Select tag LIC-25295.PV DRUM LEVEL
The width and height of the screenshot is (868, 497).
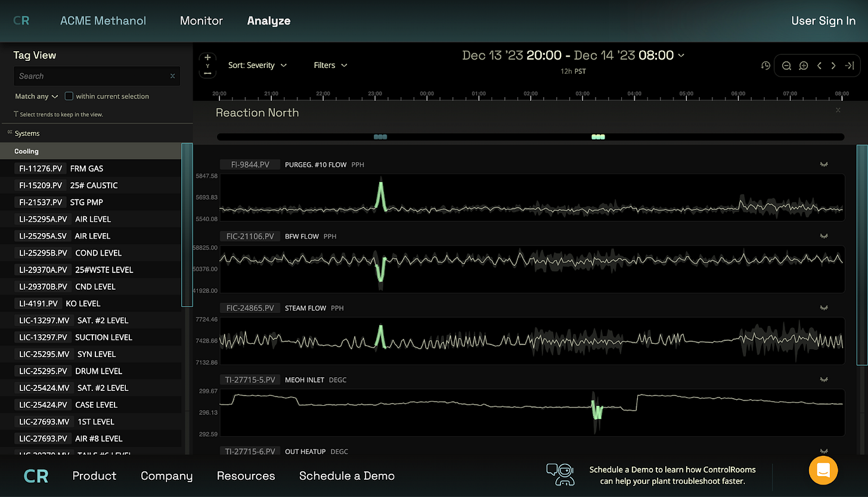pyautogui.click(x=91, y=371)
